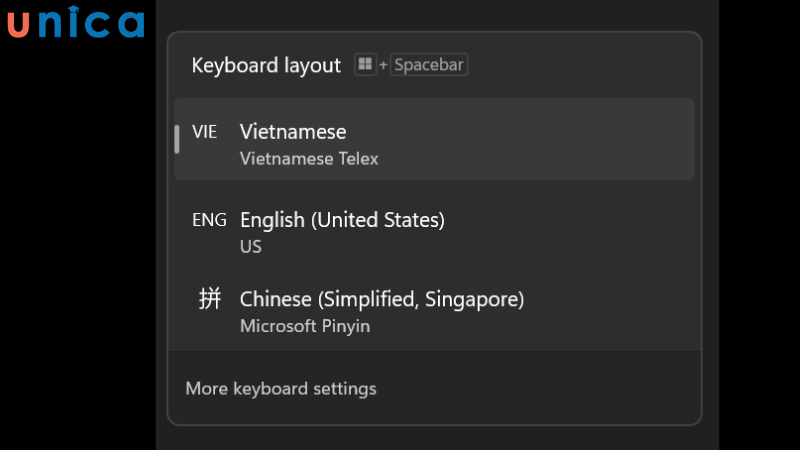Click the VIE language code
Screen dimensions: 800x450
tap(205, 132)
